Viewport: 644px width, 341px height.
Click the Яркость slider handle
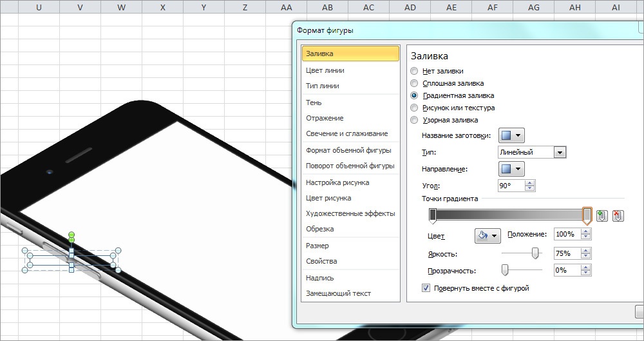(x=535, y=253)
